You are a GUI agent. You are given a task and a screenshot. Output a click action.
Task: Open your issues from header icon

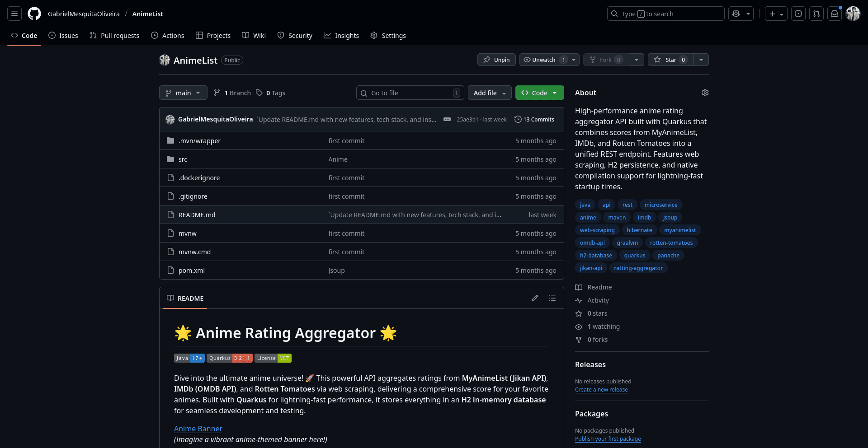[x=798, y=14]
